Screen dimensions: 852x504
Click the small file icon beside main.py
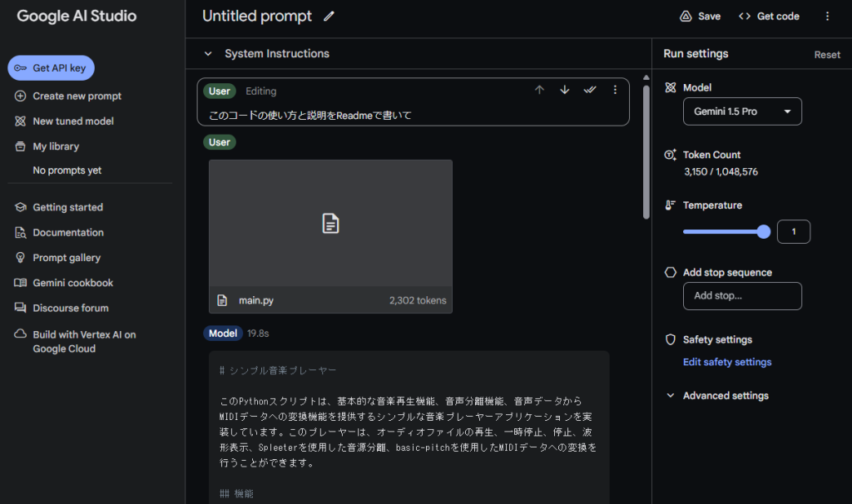(x=222, y=300)
